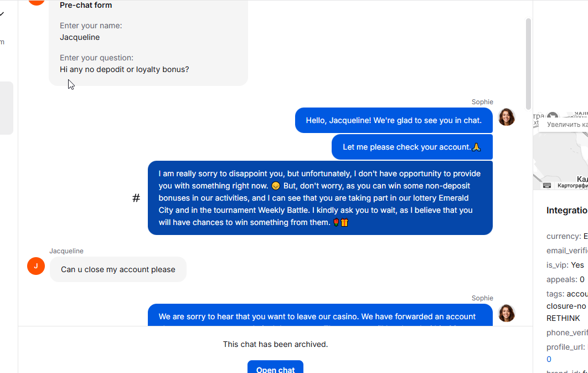Click Jacqueline's orange J avatar
The height and width of the screenshot is (373, 588).
pos(36,266)
